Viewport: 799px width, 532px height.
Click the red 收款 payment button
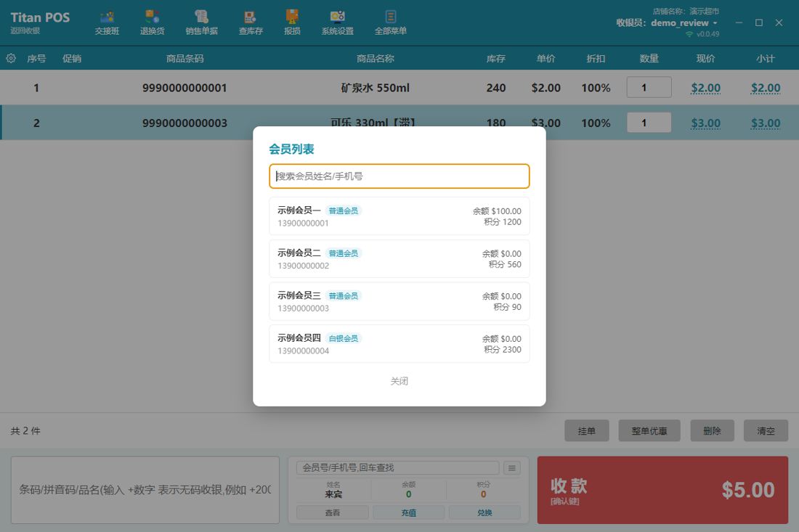click(662, 490)
